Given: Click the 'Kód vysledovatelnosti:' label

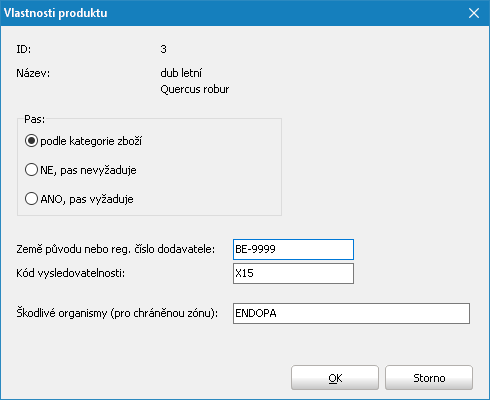Looking at the screenshot, I should tap(71, 273).
